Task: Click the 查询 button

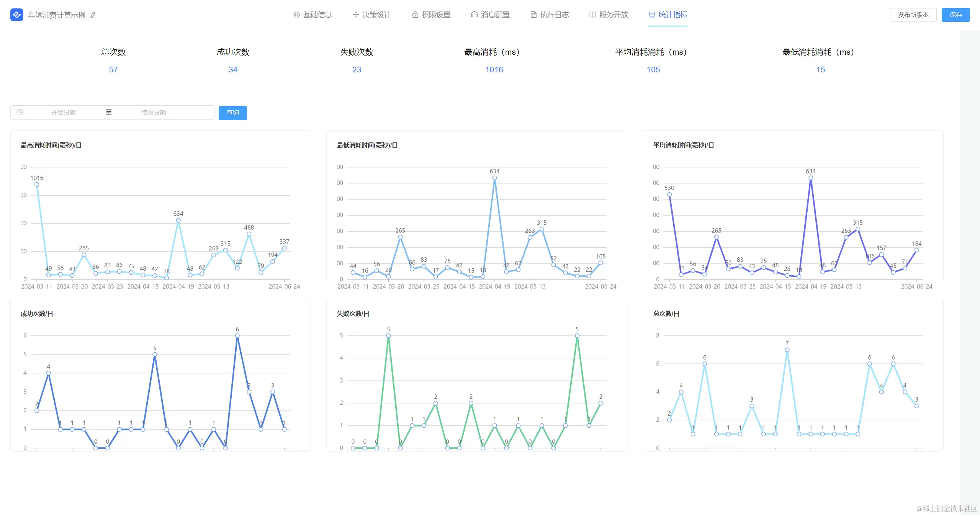Action: (232, 113)
